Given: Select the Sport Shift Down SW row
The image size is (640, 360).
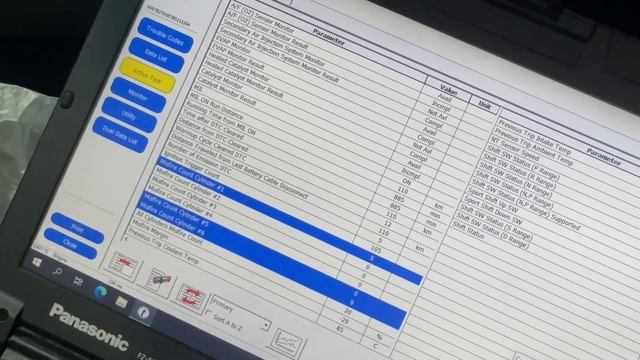Looking at the screenshot, I should pyautogui.click(x=493, y=211).
